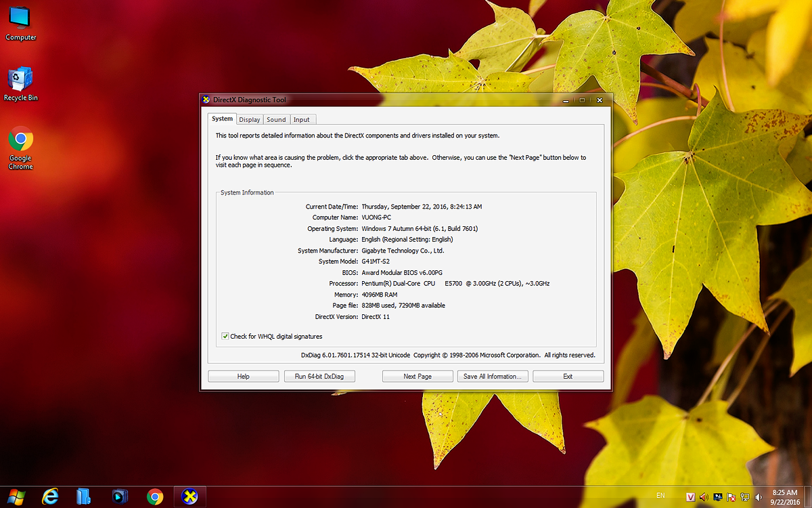Screen dimensions: 812x508
Task: Click Save All Information button
Action: (x=492, y=377)
